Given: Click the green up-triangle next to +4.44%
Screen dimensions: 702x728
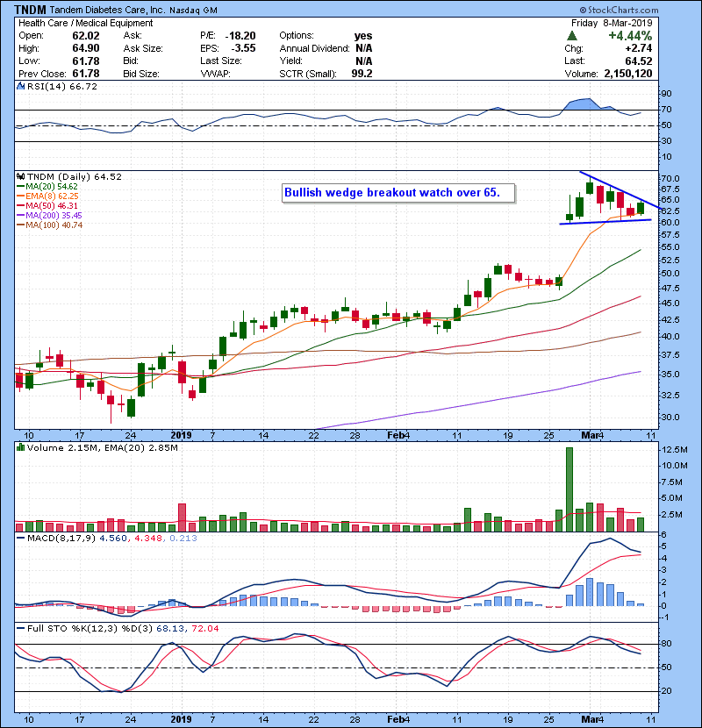Looking at the screenshot, I should [572, 36].
